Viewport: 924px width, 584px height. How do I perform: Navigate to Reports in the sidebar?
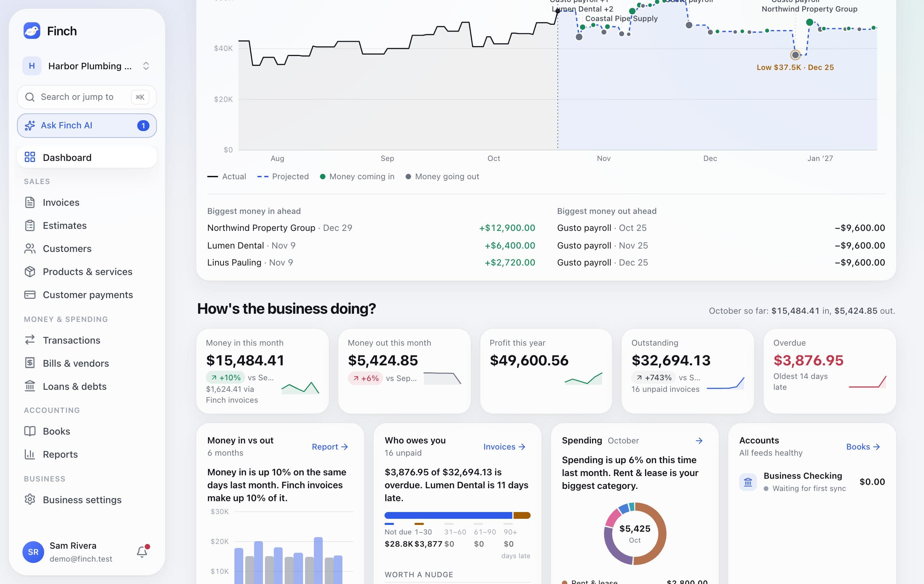click(87, 454)
